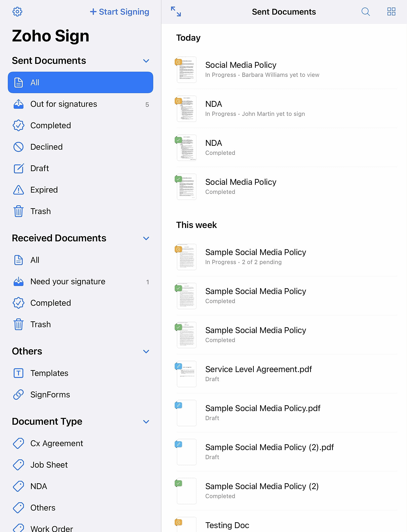This screenshot has height=532, width=407.
Task: Click the received Completed badge icon
Action: pyautogui.click(x=19, y=303)
